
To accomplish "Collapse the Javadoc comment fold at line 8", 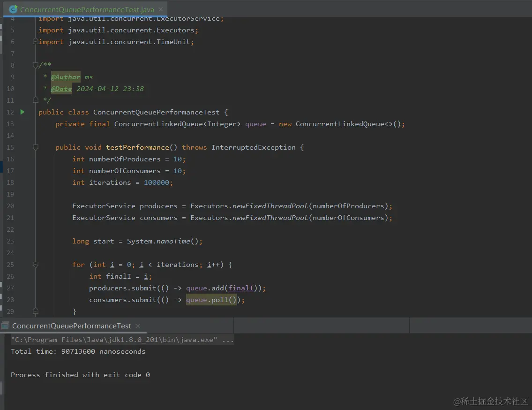I will [35, 65].
